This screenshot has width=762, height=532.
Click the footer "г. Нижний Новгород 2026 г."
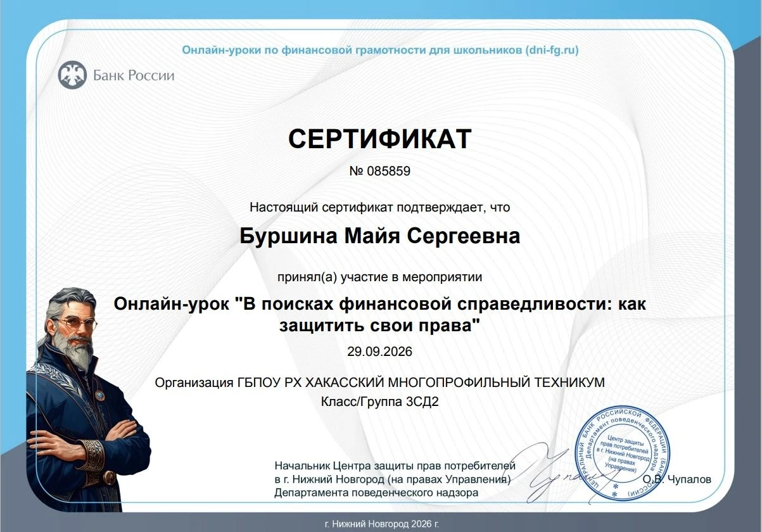click(381, 524)
